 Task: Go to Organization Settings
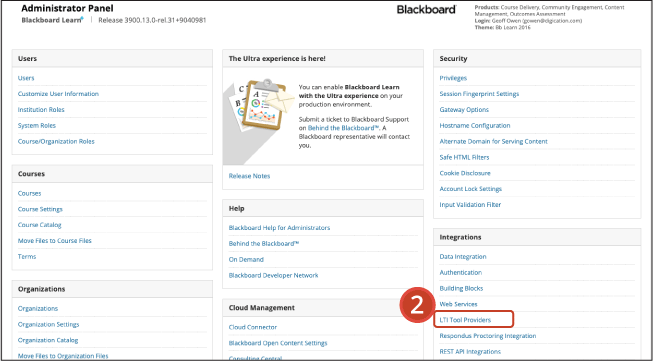pos(48,324)
